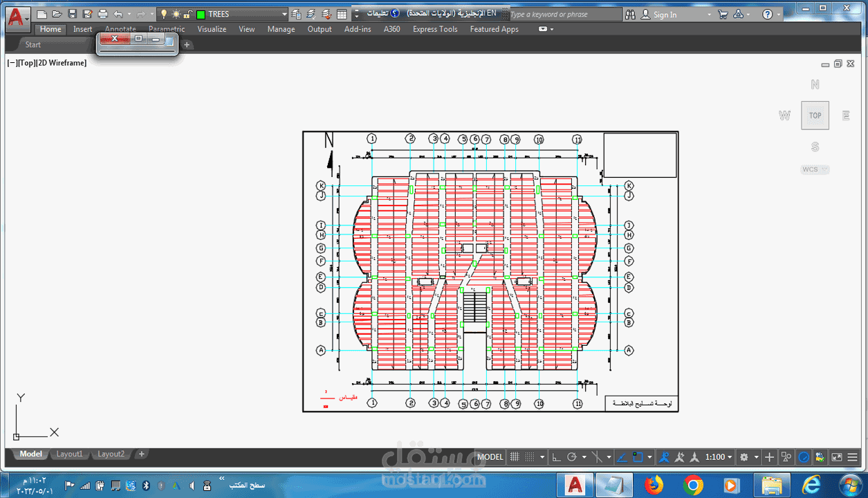The width and height of the screenshot is (868, 498).
Task: Select the Model layout tab
Action: (30, 454)
